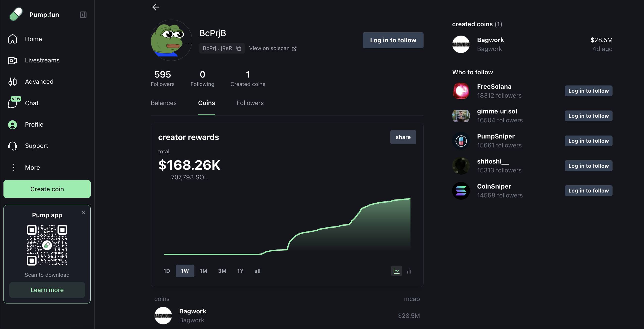Open Support in the sidebar
The height and width of the screenshot is (329, 644).
36,146
